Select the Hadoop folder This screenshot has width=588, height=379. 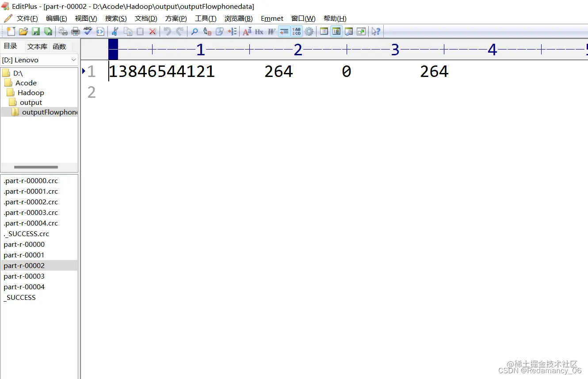31,92
